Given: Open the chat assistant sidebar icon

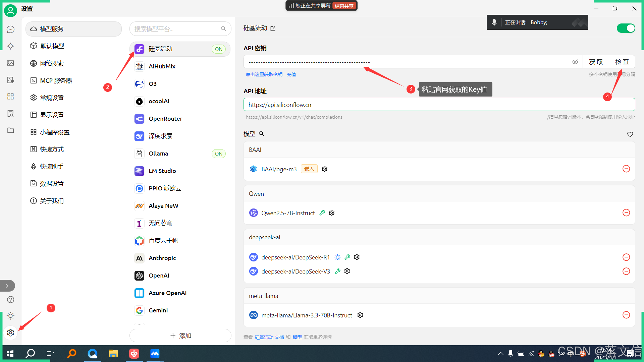Looking at the screenshot, I should [10, 29].
